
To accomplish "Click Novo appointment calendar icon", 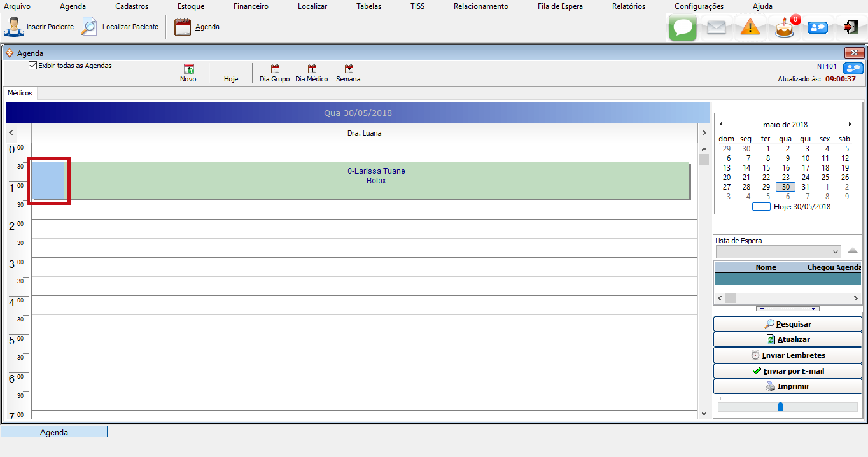I will pyautogui.click(x=188, y=69).
